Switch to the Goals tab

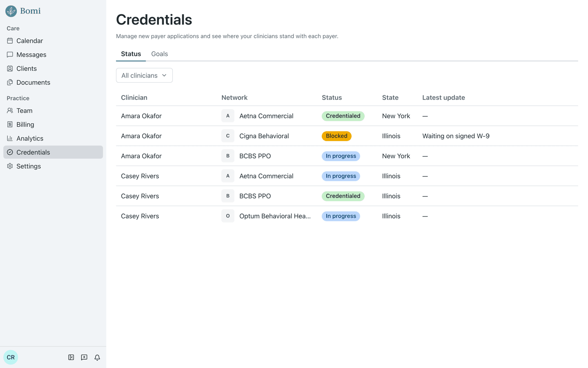point(160,54)
